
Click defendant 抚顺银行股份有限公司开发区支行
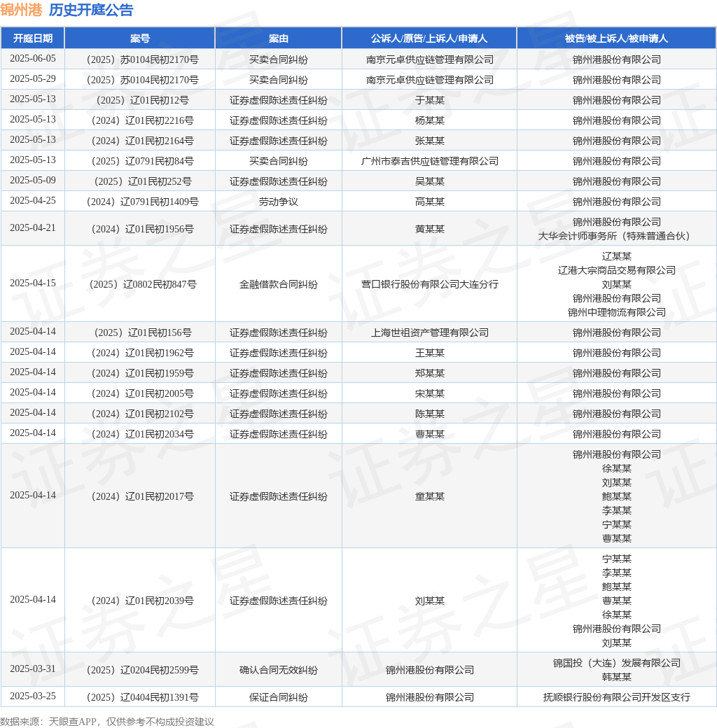(616, 697)
